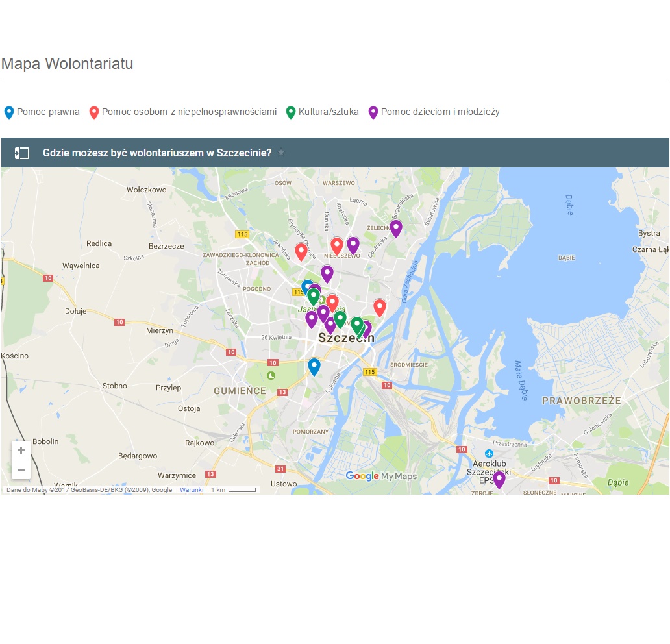Click the Google My Maps logo
Screen dimensions: 670x644
click(x=381, y=476)
